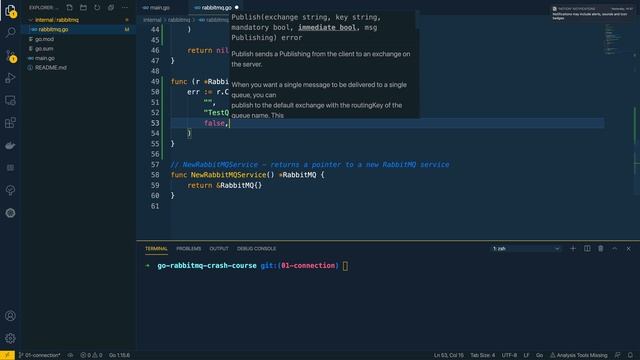
Task: Click the rabbitmq folder breadcrumb segment
Action: (x=179, y=20)
